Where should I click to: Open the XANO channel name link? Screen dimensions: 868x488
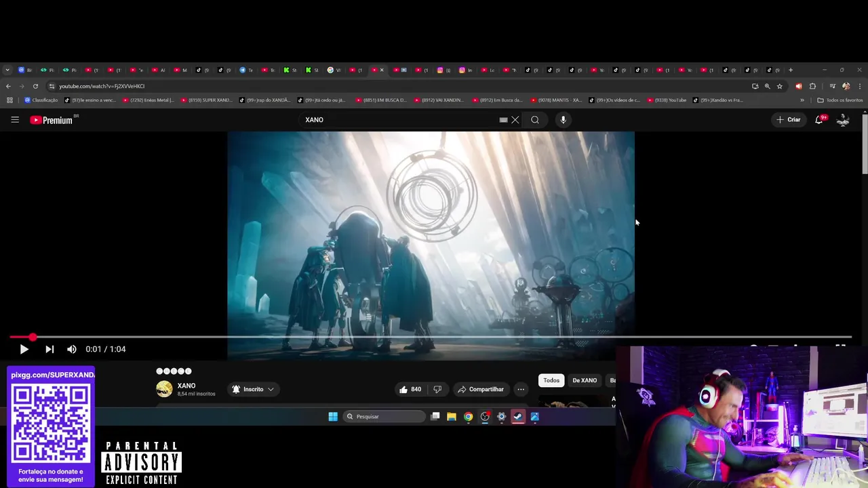click(x=186, y=386)
